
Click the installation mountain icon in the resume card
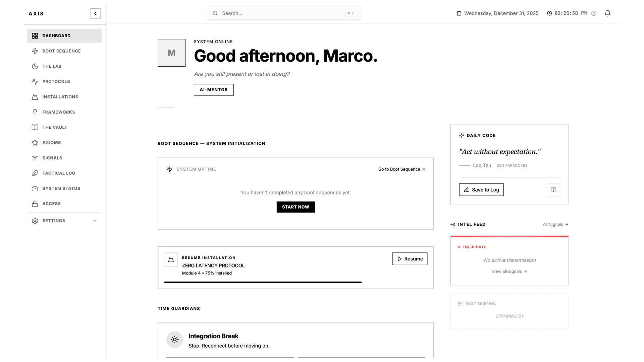point(171,259)
